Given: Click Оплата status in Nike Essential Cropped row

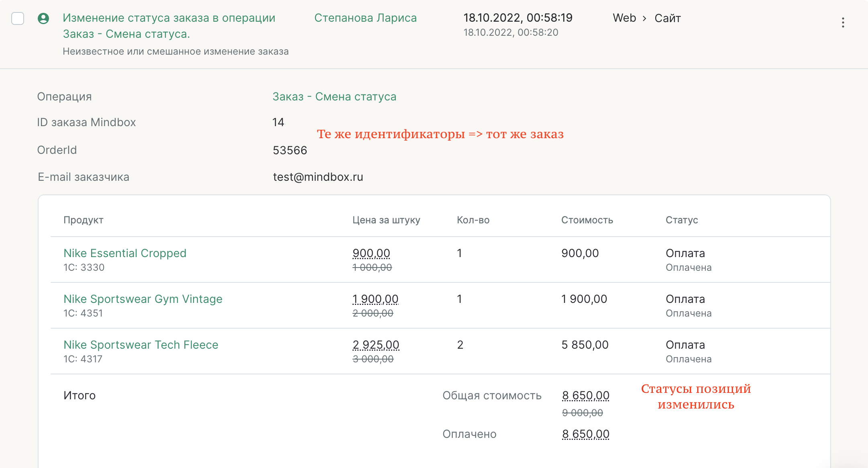Looking at the screenshot, I should click(685, 253).
